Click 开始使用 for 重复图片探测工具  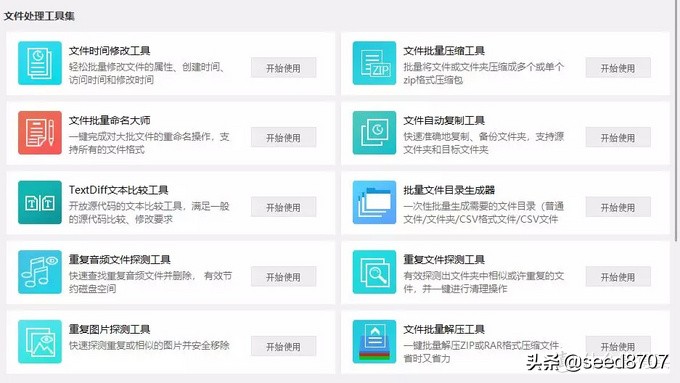[x=283, y=346]
